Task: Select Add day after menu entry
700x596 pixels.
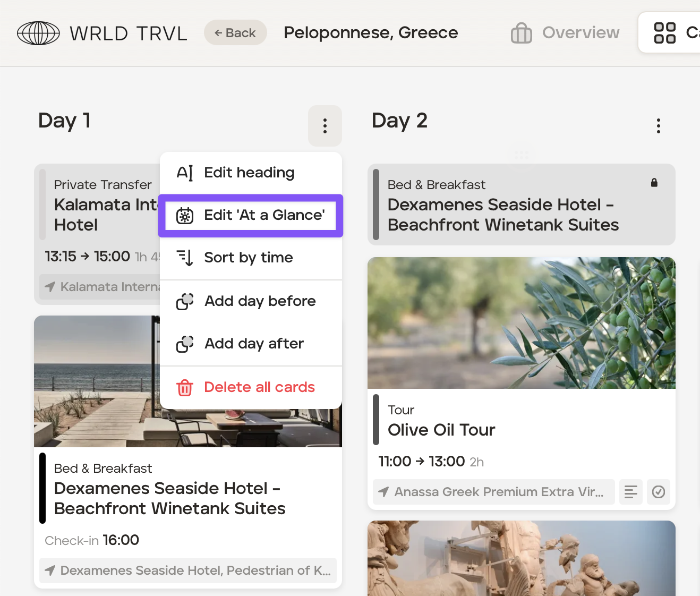Action: click(254, 344)
